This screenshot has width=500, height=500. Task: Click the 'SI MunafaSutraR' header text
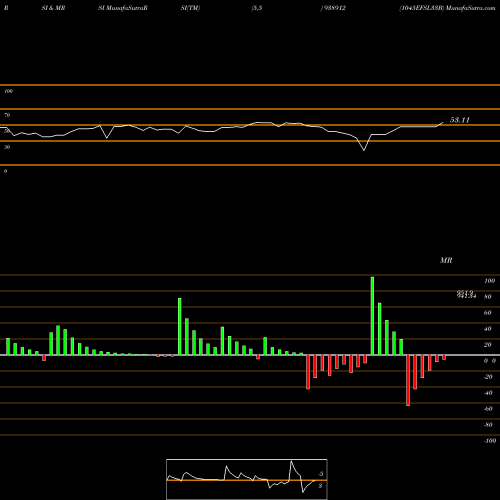click(x=123, y=8)
